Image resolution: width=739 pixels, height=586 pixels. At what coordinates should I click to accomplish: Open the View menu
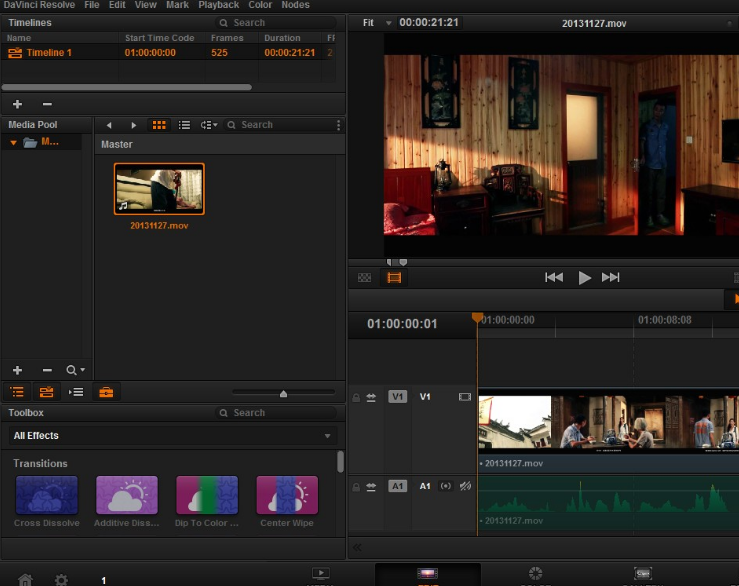point(145,5)
